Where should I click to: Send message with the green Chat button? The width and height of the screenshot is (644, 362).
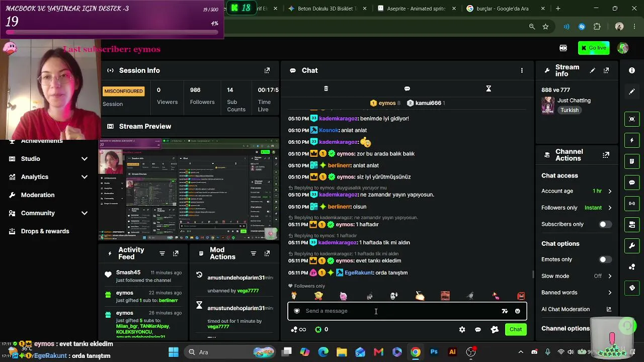(516, 330)
